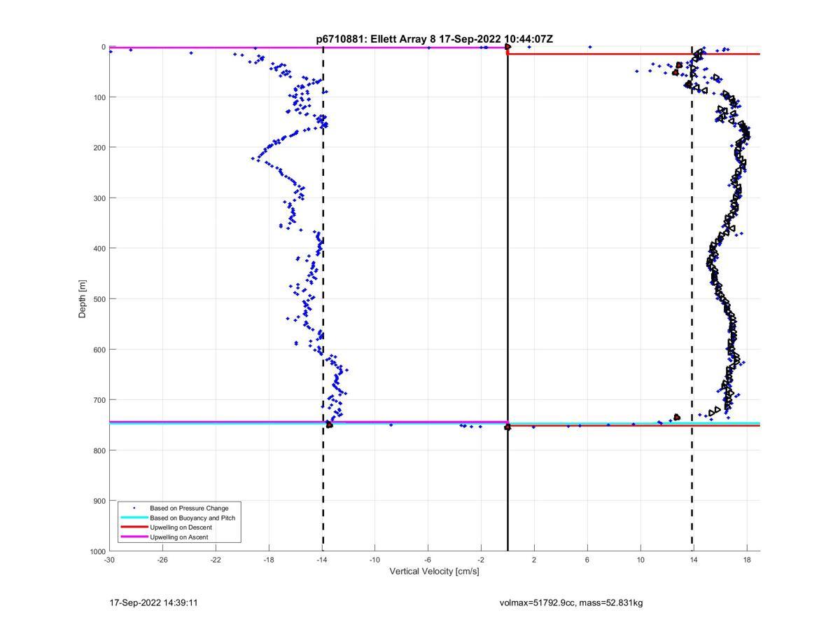This screenshot has height=620, width=840.
Task: Click x-axis tick label "-18"
Action: [269, 560]
